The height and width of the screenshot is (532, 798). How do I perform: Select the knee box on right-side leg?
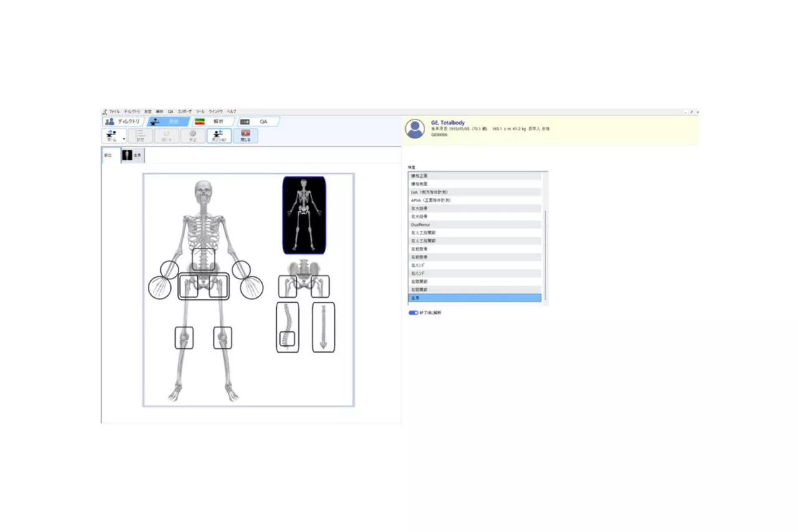coord(223,338)
